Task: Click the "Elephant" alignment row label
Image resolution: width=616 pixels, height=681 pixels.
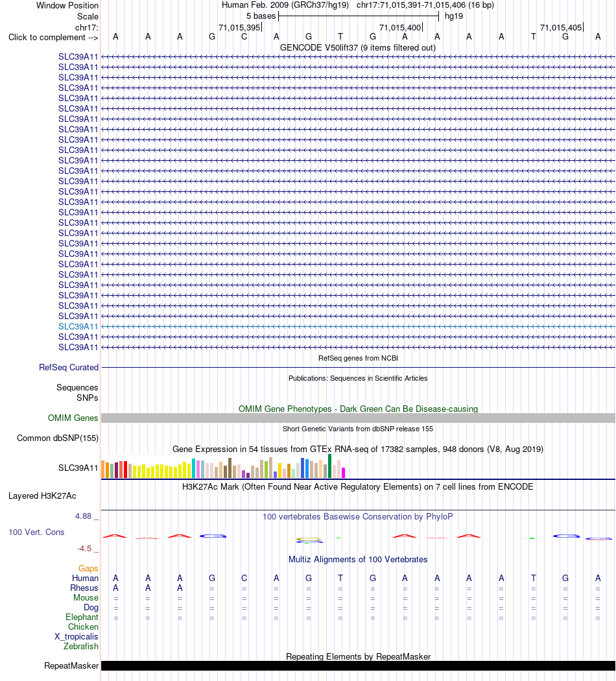Action: pyautogui.click(x=82, y=617)
